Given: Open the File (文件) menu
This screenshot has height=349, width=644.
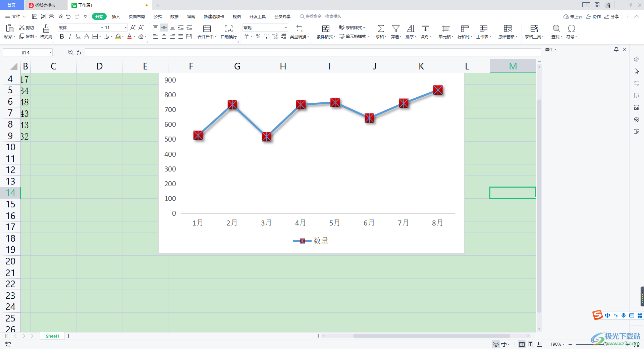Looking at the screenshot, I should pyautogui.click(x=16, y=16).
